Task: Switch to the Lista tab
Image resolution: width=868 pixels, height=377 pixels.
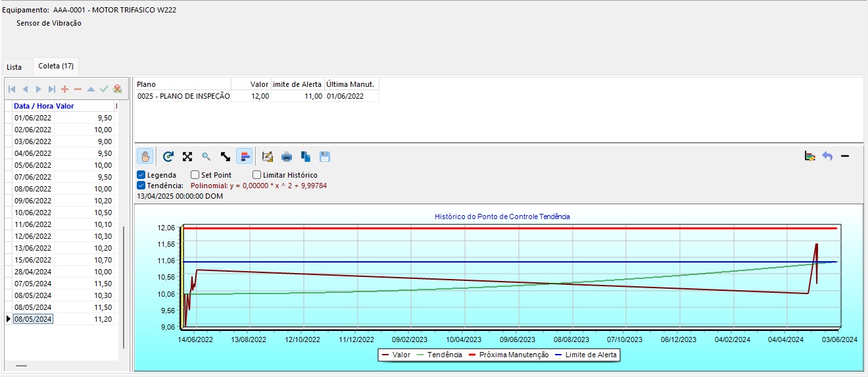Action: [14, 67]
